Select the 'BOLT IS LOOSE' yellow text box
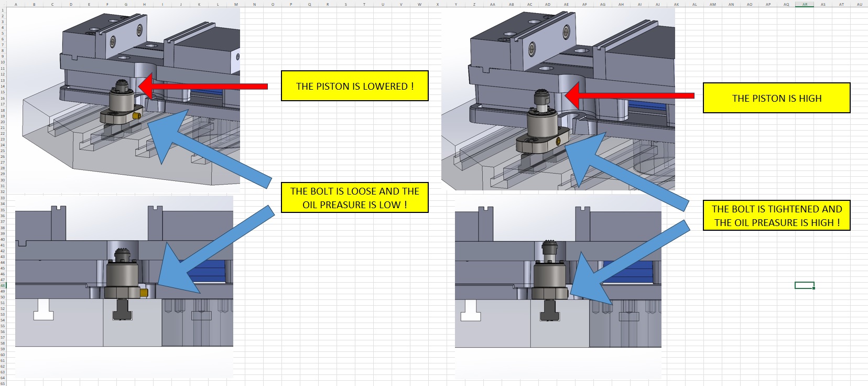Screen dimensions: 868x386 click(354, 198)
